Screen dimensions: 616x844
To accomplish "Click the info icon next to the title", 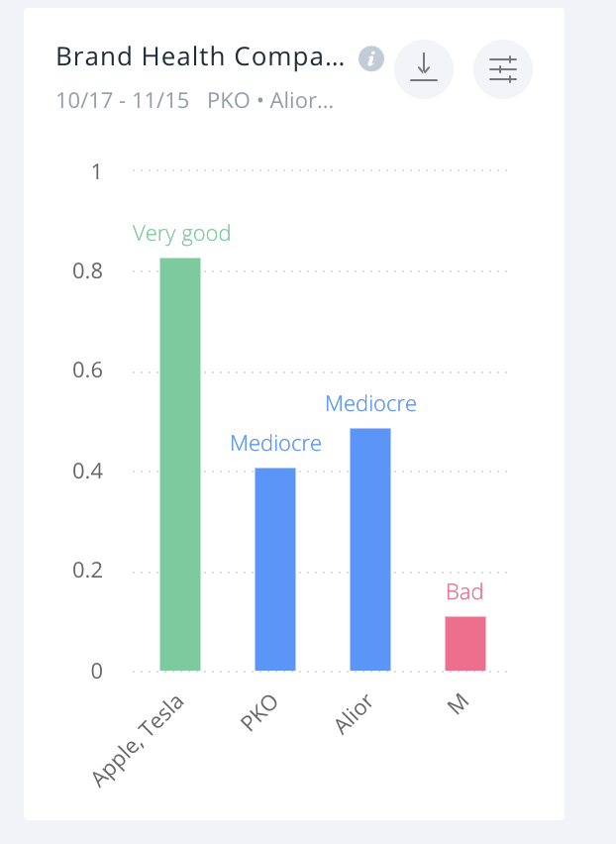I will click(371, 58).
